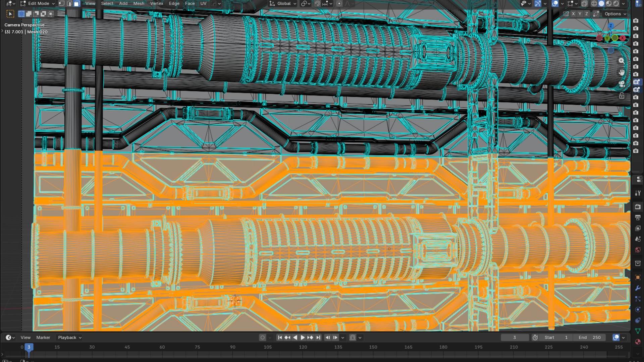Open Global transform orientation dropdown
Image resolution: width=644 pixels, height=362 pixels.
coord(283,4)
